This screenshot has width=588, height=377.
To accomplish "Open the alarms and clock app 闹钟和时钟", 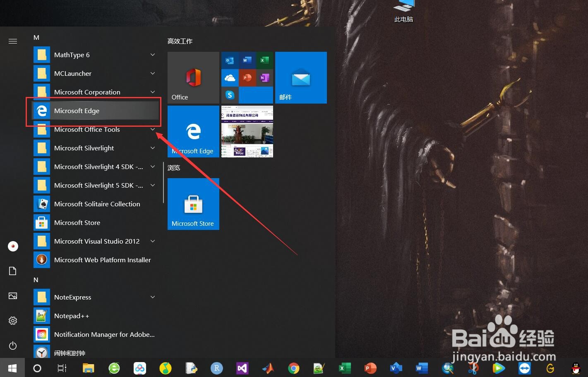I will pyautogui.click(x=96, y=352).
